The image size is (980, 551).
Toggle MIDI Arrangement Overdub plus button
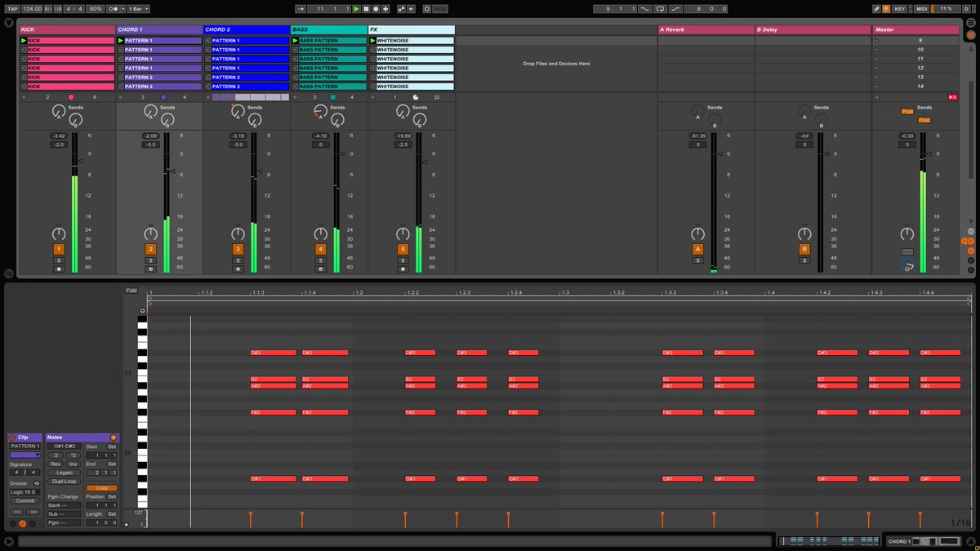pos(385,8)
